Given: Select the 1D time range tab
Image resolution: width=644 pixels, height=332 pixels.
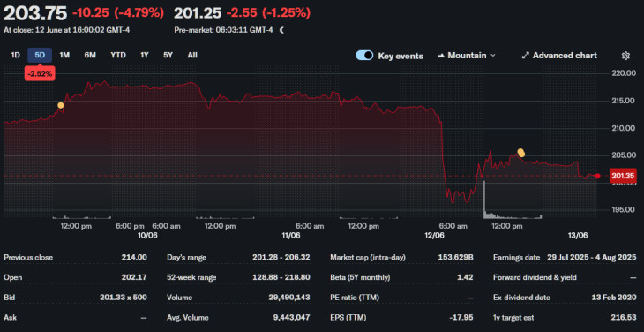Looking at the screenshot, I should tap(15, 55).
